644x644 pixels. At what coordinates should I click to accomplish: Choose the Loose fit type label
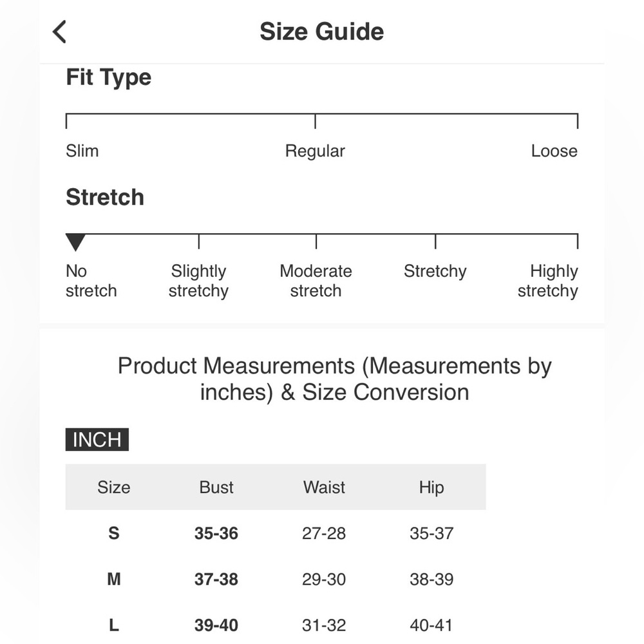click(x=554, y=151)
